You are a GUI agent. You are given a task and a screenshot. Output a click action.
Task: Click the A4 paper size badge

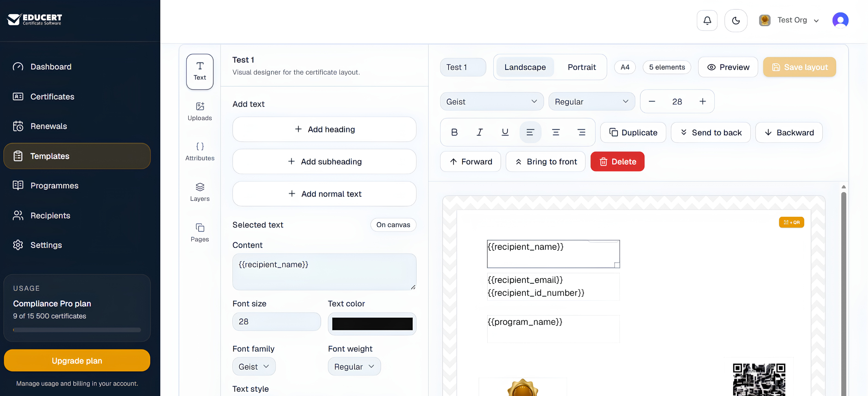(x=625, y=67)
